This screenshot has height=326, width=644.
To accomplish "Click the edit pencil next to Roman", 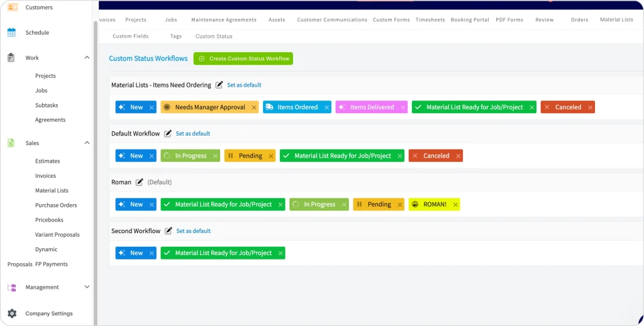I will (x=139, y=182).
